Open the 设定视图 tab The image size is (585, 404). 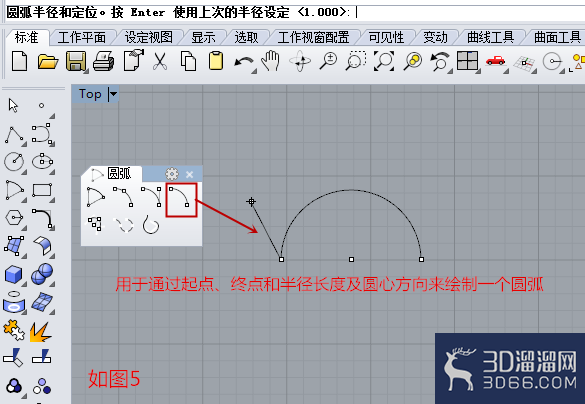(x=148, y=37)
